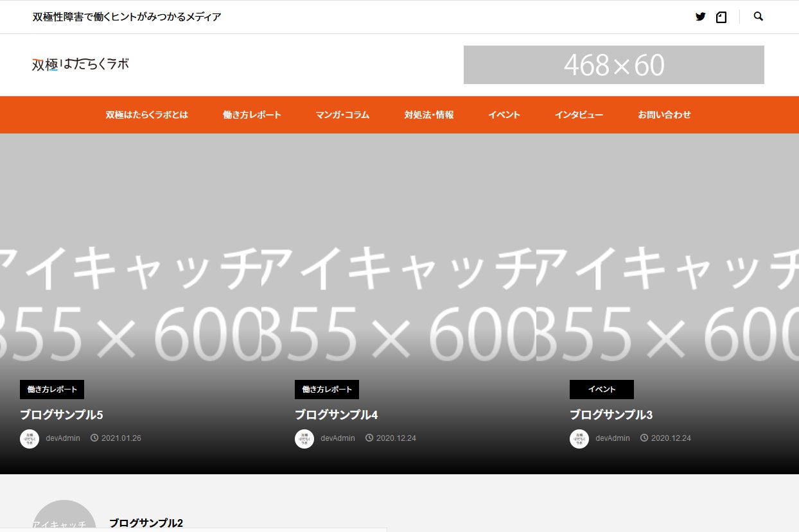799x532 pixels.
Task: Click devAdmin avatar under ブログサンプル3
Action: [579, 439]
